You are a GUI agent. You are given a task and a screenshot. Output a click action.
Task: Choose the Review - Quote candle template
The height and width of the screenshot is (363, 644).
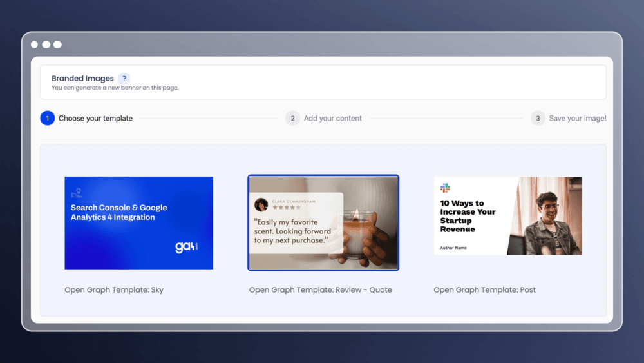click(323, 223)
